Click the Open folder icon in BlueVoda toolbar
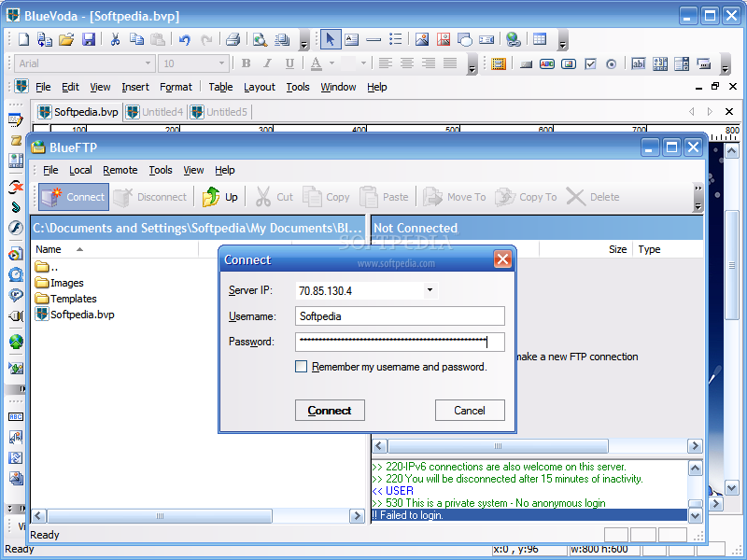Image resolution: width=747 pixels, height=560 pixels. pyautogui.click(x=65, y=39)
